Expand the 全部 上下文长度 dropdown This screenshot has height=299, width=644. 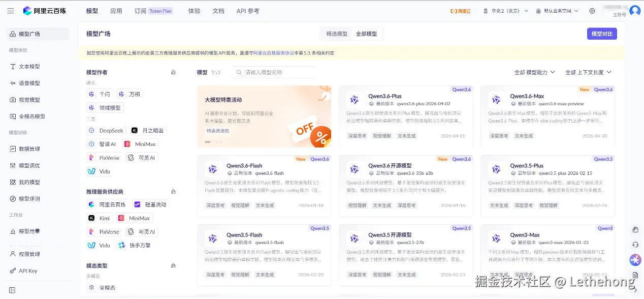click(588, 72)
